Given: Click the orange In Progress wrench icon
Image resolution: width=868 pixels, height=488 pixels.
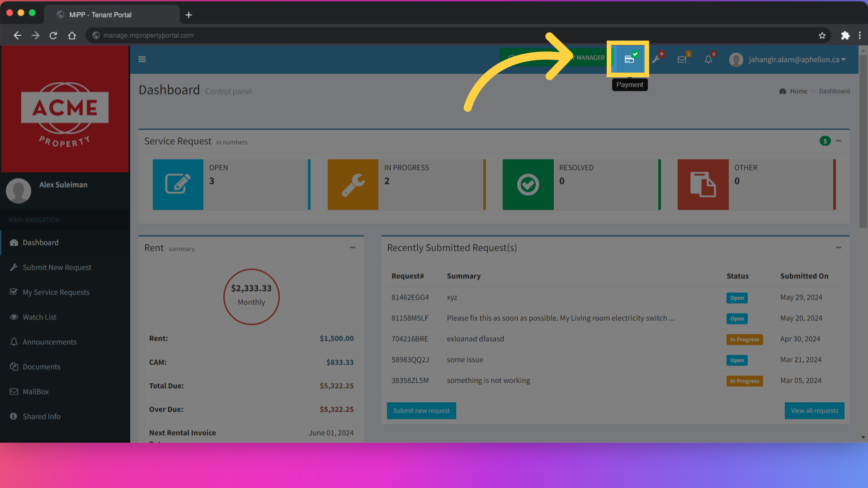Looking at the screenshot, I should coord(353,184).
